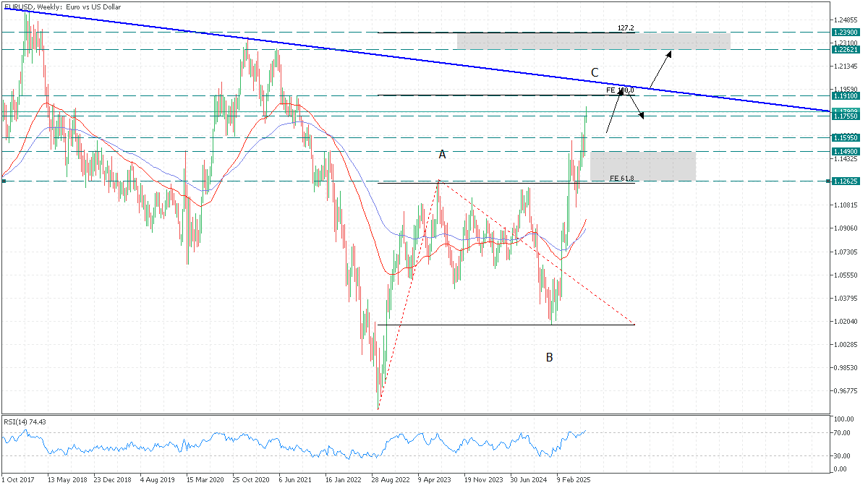Image resolution: width=868 pixels, height=488 pixels.
Task: Click the 1.03795 price axis value
Action: tap(846, 298)
